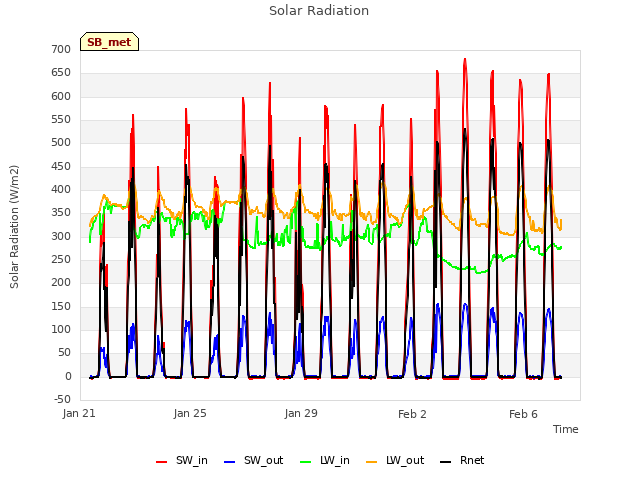Toggle the LW_in legend entry
Viewport: 640px width, 480px height.
point(324,460)
